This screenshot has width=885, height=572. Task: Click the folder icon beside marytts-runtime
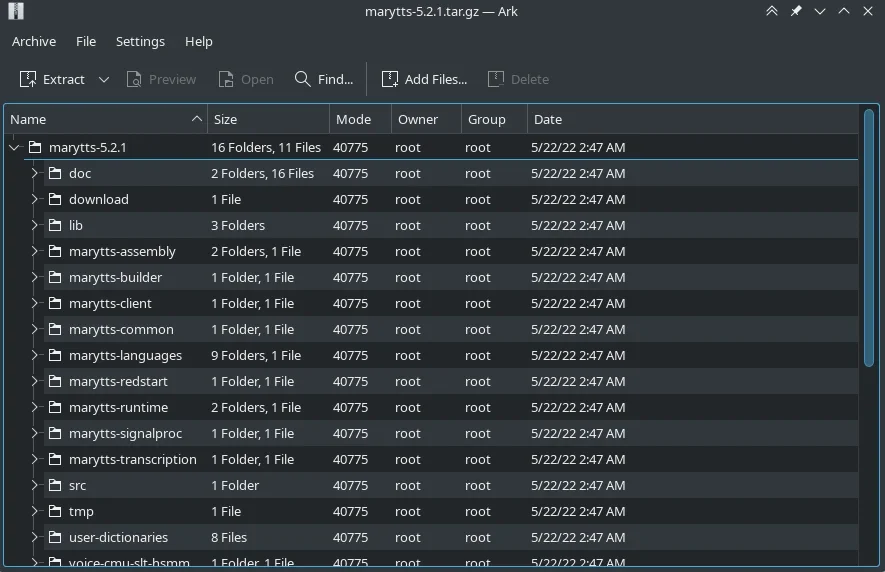point(55,407)
